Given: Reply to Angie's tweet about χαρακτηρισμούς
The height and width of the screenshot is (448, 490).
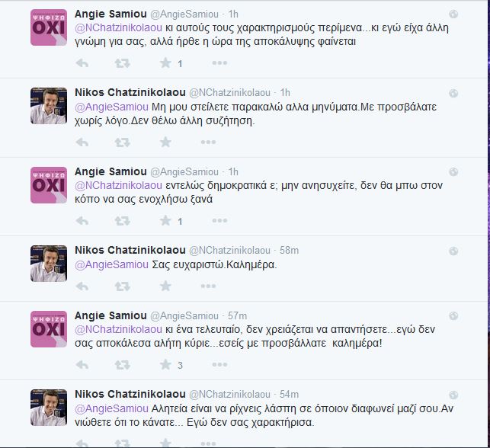Looking at the screenshot, I should click(82, 63).
